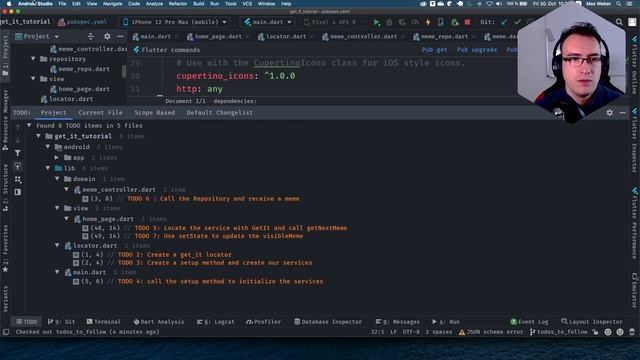The width and height of the screenshot is (640, 360).
Task: Click Git commit checkmark icon
Action: (x=518, y=22)
